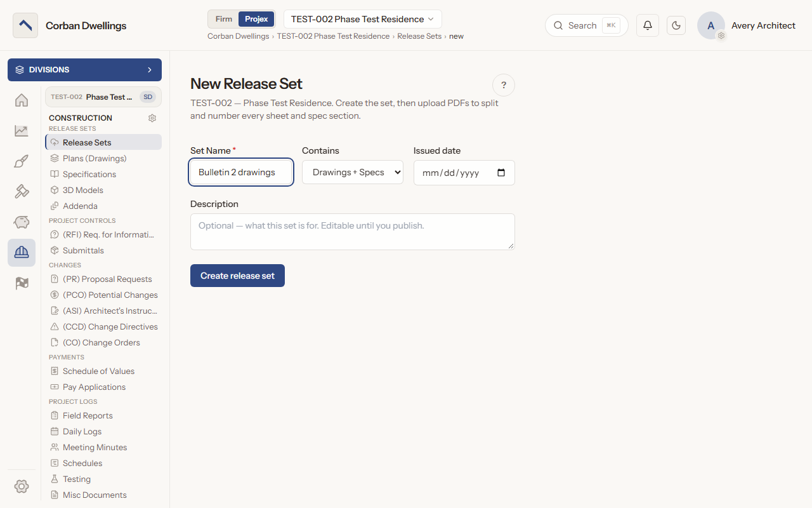Open Meeting Minutes in sidebar
Screen dimensions: 812x508
coord(103,447)
